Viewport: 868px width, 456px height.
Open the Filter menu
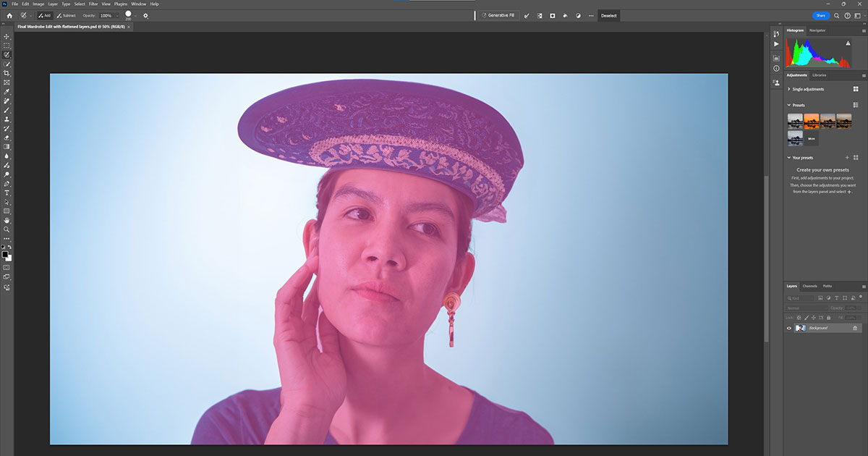click(x=93, y=4)
